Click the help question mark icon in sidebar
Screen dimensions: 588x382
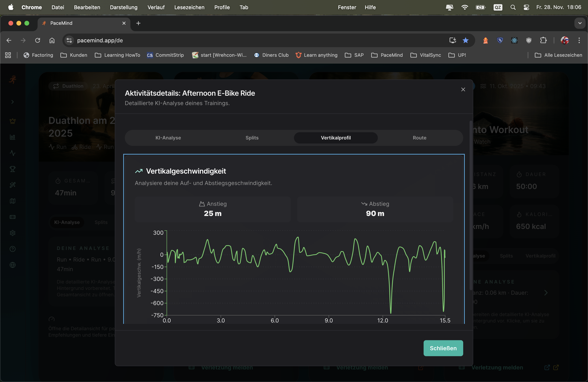pos(13,249)
